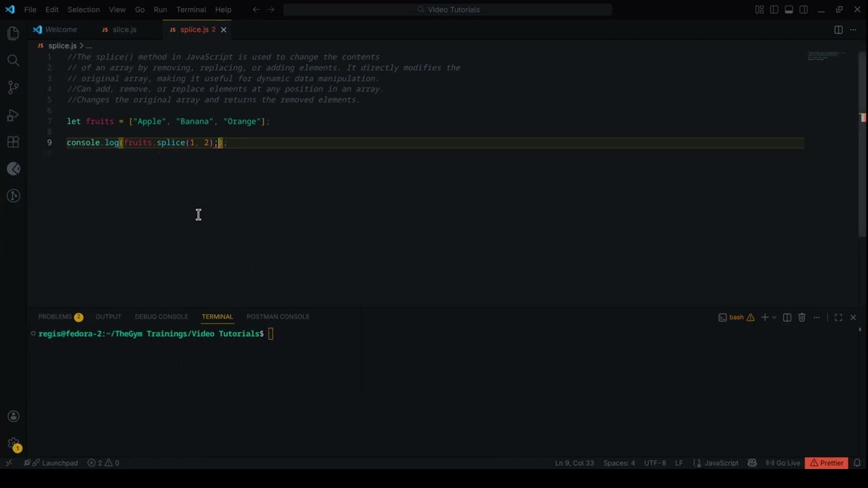Image resolution: width=868 pixels, height=488 pixels.
Task: Open the Search view in activity bar
Action: [13, 60]
